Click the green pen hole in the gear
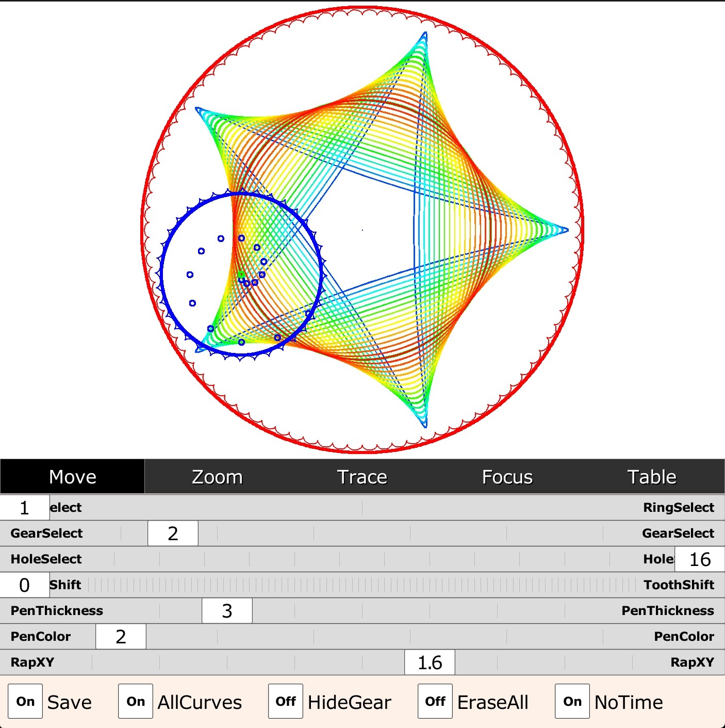 (241, 274)
